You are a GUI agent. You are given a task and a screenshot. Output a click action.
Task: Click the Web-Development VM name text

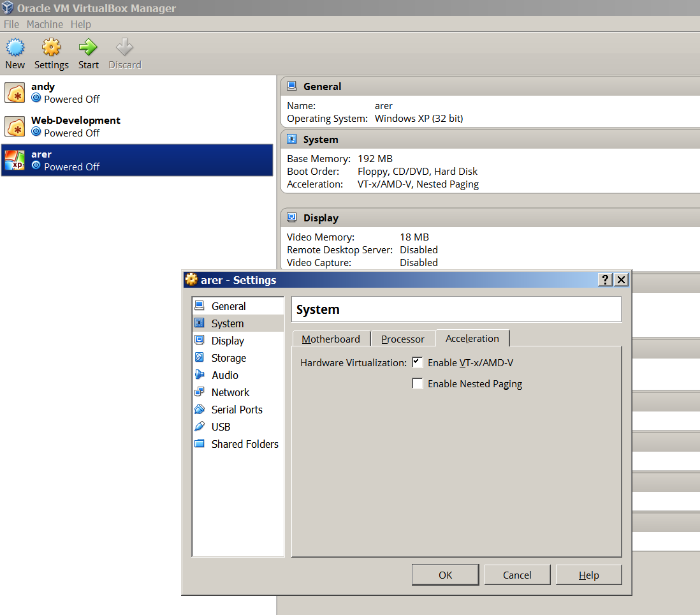(x=76, y=120)
